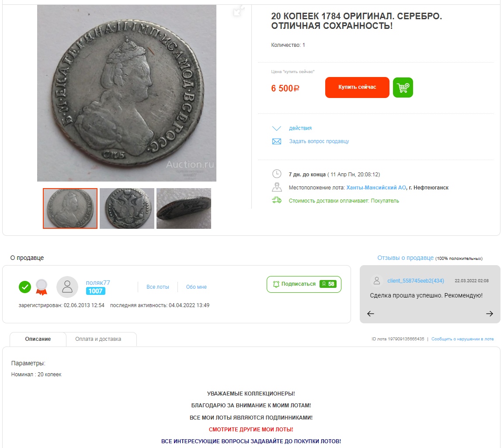Click the envelope icon for seller question

[x=276, y=141]
